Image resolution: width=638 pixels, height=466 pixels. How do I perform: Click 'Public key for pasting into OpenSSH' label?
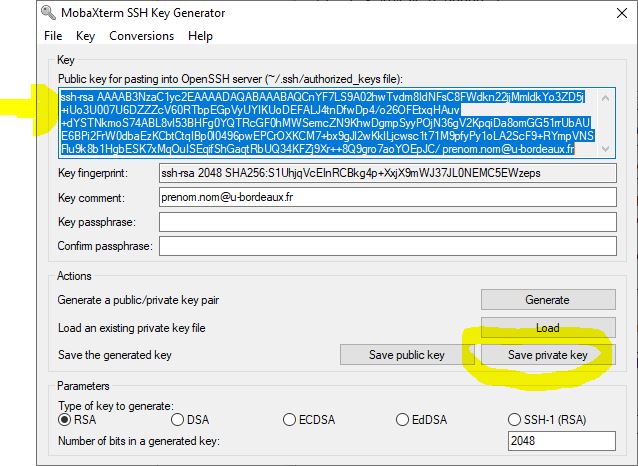[x=230, y=79]
